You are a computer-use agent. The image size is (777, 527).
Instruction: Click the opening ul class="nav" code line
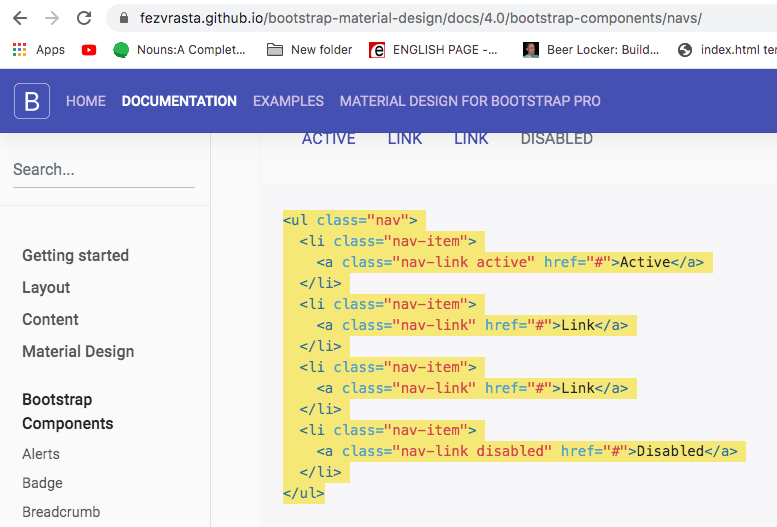point(350,220)
